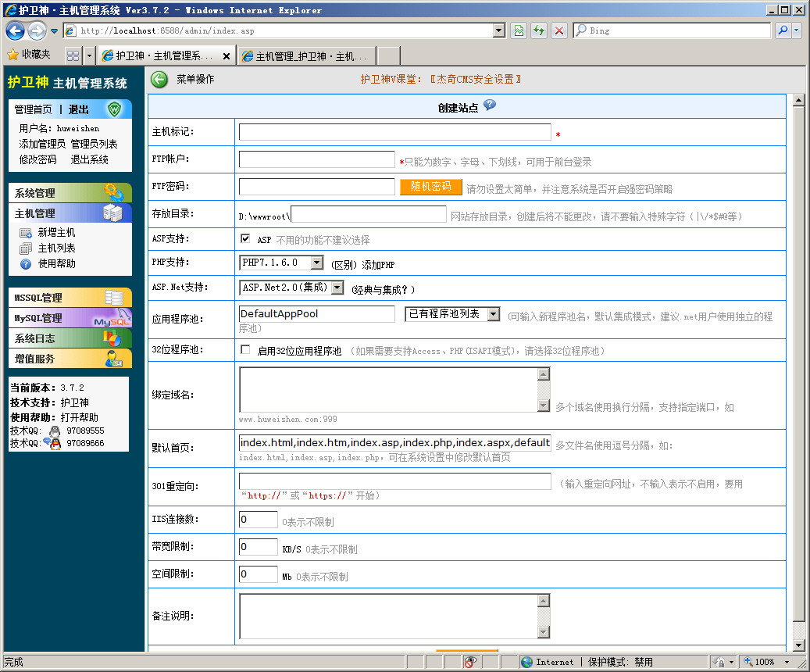
Task: Open the recent pages arrow beside Forward
Action: pos(54,31)
